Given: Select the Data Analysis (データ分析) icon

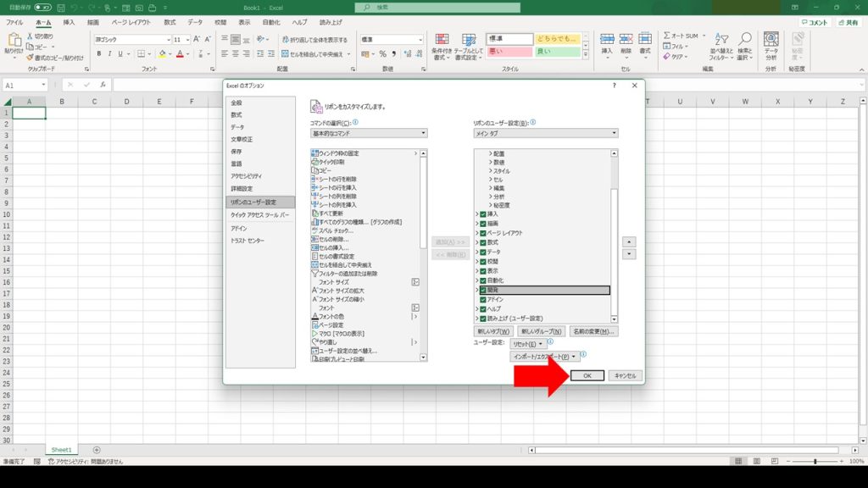Looking at the screenshot, I should click(771, 42).
